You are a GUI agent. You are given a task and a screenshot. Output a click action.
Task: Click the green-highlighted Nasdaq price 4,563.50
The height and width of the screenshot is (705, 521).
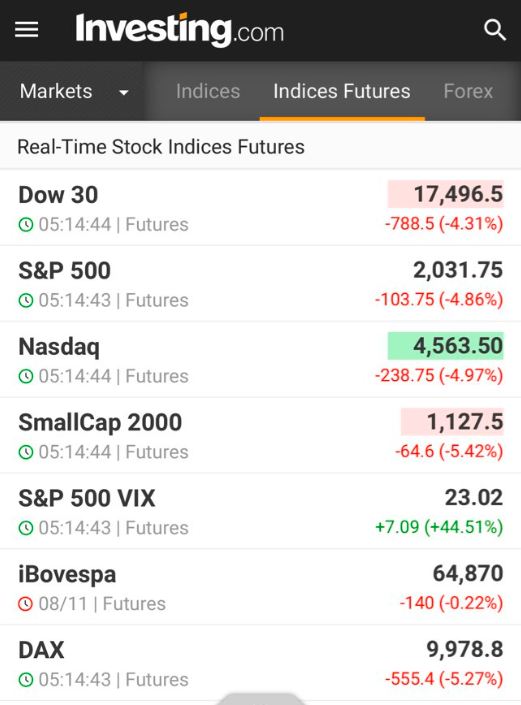click(x=445, y=346)
